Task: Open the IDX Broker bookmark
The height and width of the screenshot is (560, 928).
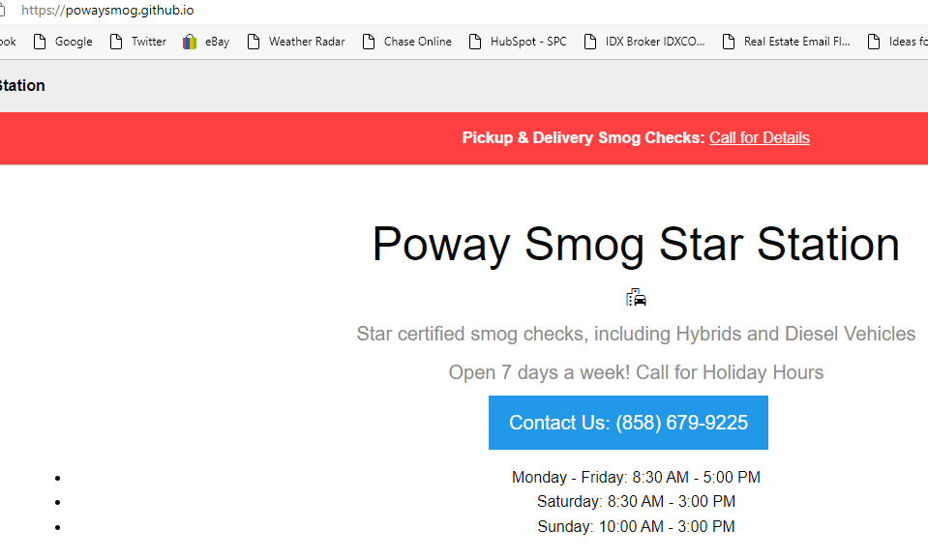Action: click(645, 42)
